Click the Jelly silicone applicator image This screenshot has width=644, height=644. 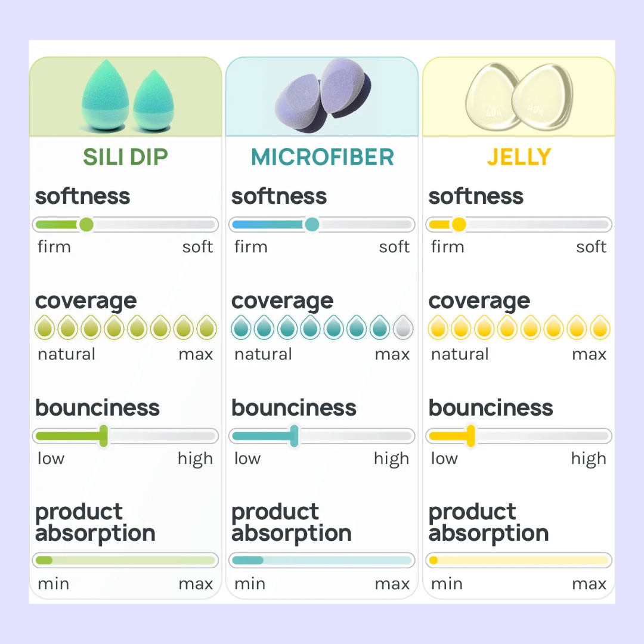[x=519, y=97]
